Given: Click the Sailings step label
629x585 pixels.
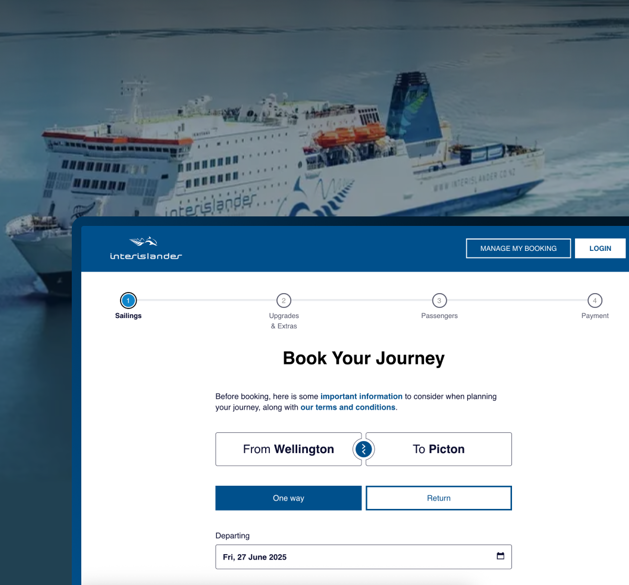Looking at the screenshot, I should (x=128, y=316).
